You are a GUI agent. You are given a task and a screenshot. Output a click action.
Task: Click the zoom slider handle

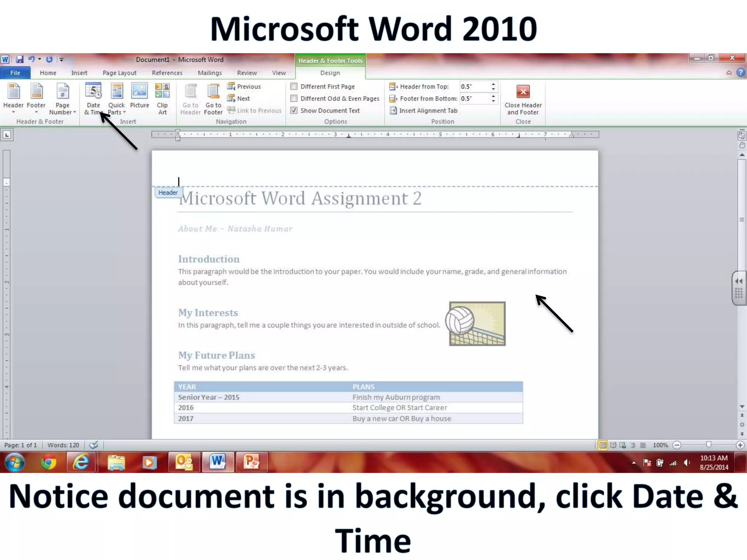(708, 444)
